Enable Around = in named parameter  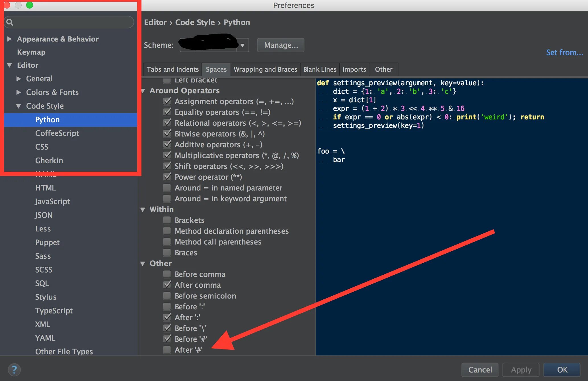[x=167, y=188]
